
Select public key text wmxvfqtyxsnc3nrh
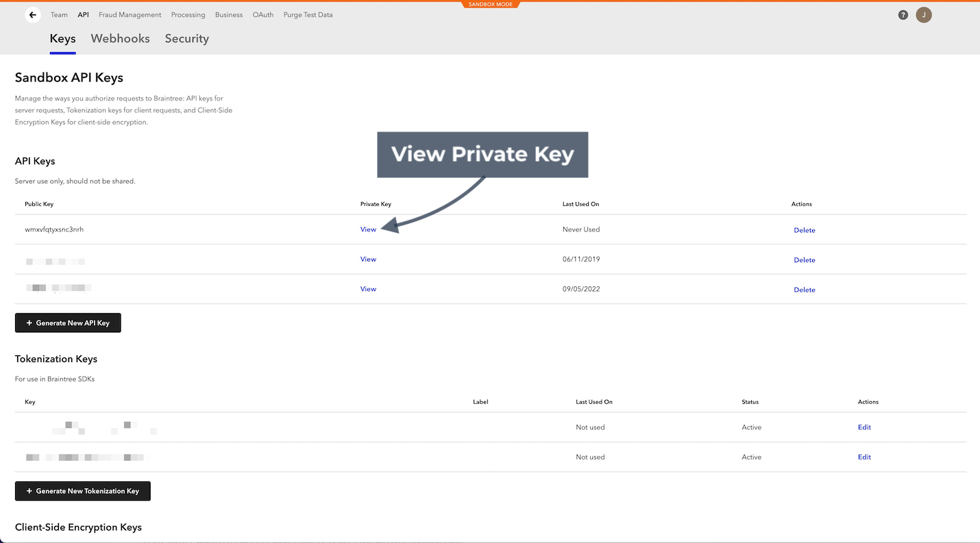(54, 229)
